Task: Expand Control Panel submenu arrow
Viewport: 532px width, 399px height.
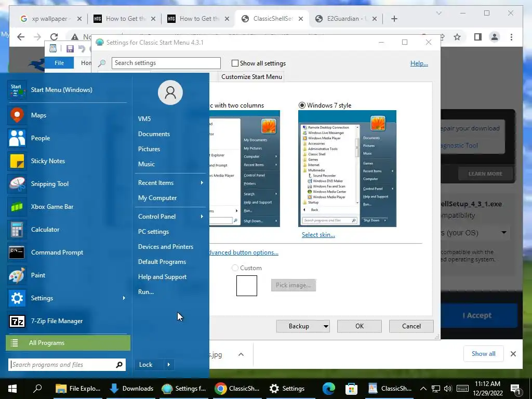Action: pyautogui.click(x=202, y=217)
